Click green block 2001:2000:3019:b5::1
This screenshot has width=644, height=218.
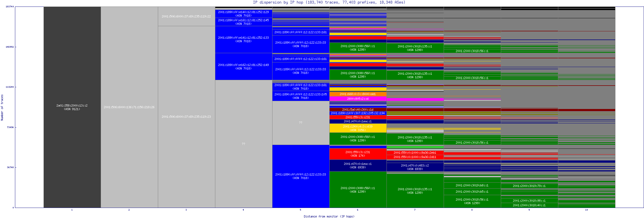click(472, 192)
